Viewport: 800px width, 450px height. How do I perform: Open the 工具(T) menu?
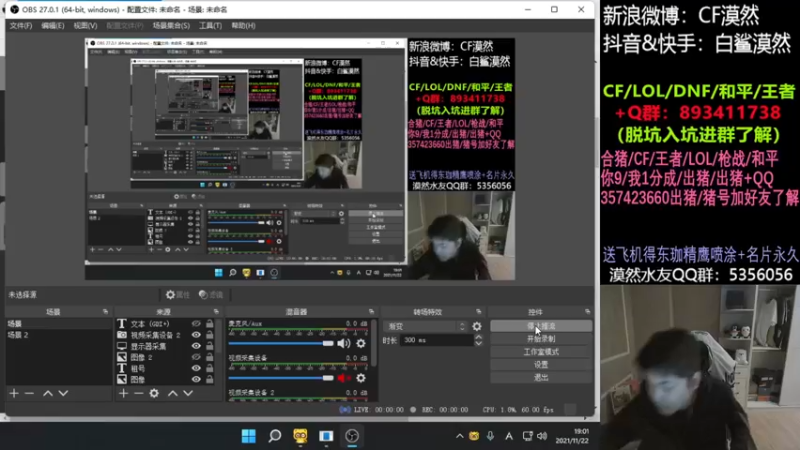point(211,26)
